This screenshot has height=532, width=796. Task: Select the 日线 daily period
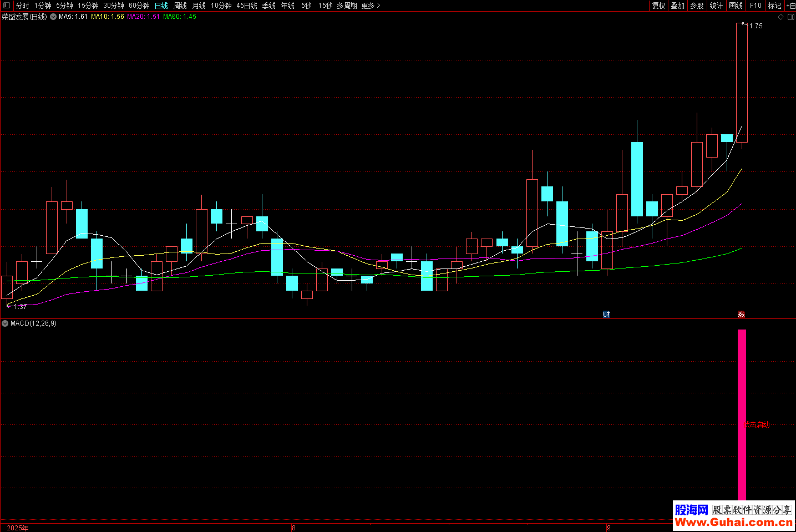(161, 6)
